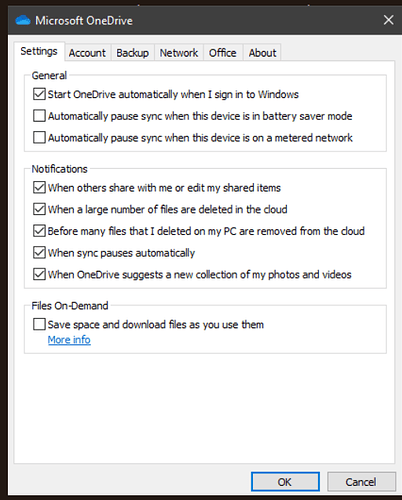The image size is (402, 500).
Task: Open the More info link
Action: click(69, 340)
